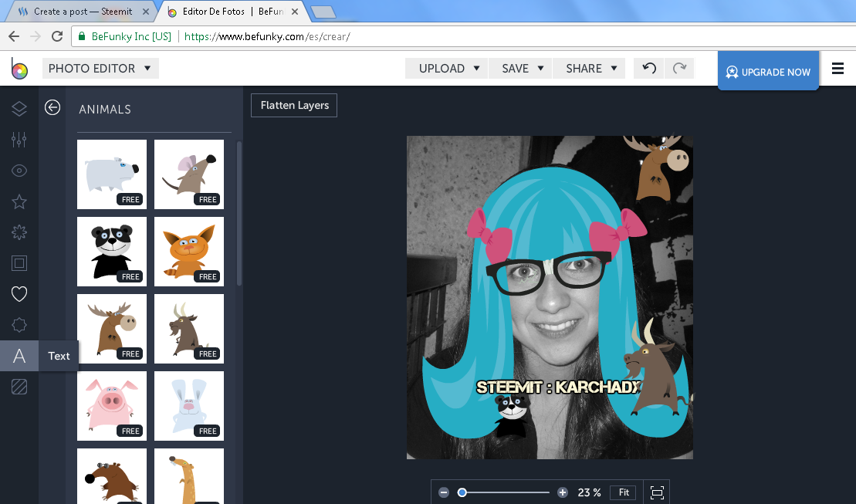
Task: Select the black glasses on canvas
Action: [x=549, y=272]
